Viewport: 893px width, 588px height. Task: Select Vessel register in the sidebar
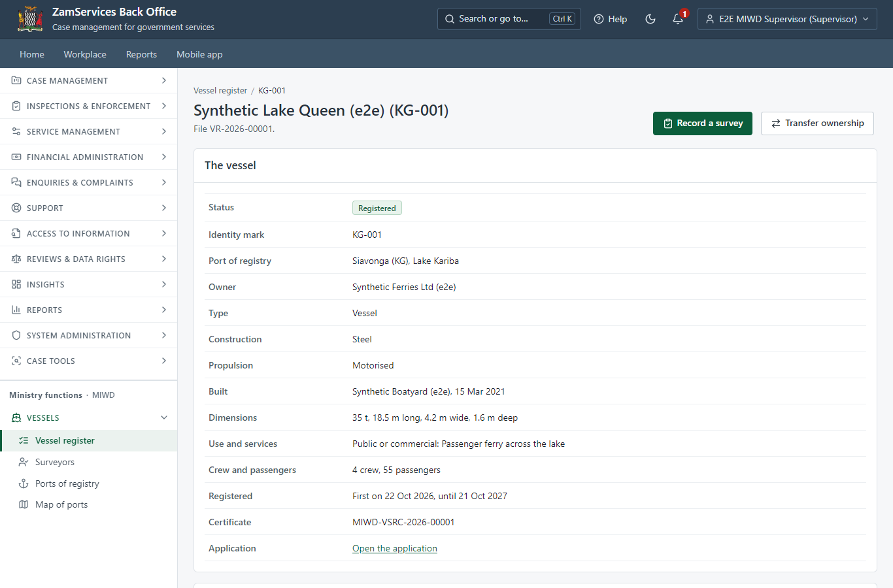click(x=89, y=440)
